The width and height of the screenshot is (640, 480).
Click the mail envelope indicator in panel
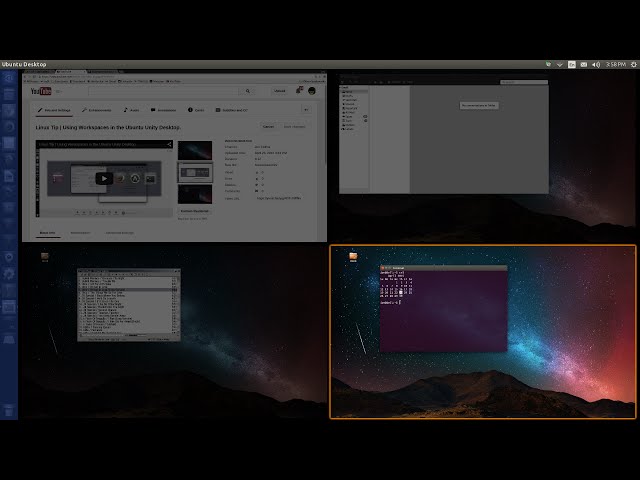click(584, 64)
